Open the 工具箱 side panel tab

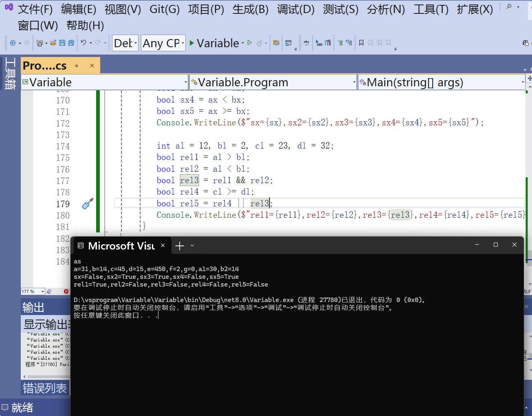(x=10, y=73)
